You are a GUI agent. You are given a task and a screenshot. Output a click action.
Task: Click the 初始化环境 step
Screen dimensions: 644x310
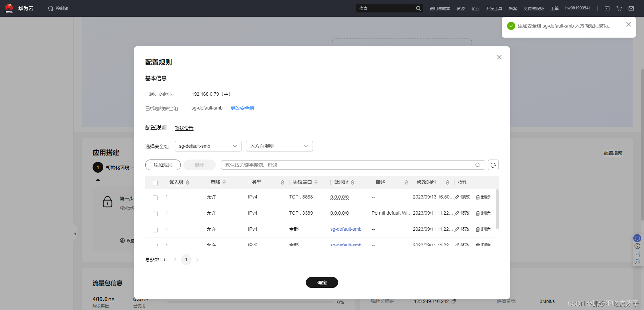pyautogui.click(x=111, y=167)
